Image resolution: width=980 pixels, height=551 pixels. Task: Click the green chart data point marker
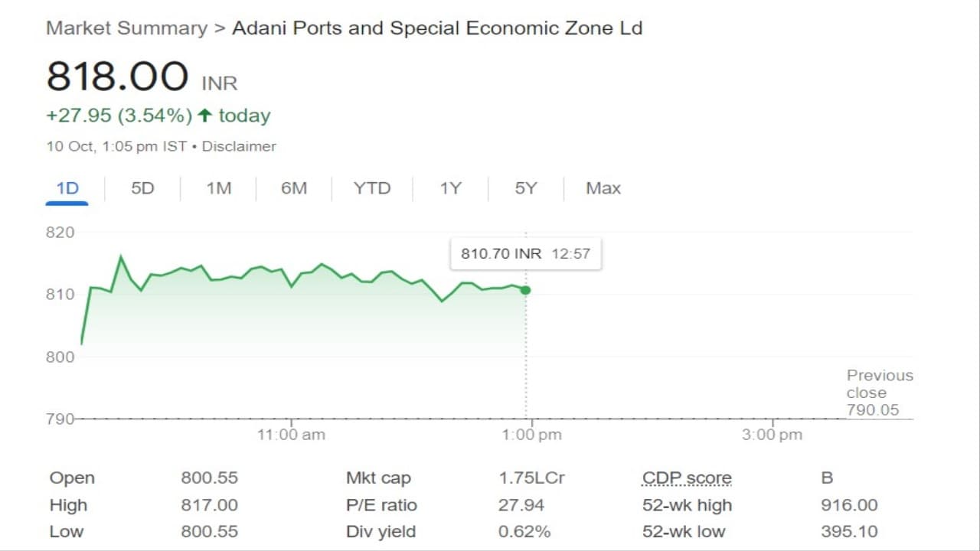pyautogui.click(x=525, y=290)
